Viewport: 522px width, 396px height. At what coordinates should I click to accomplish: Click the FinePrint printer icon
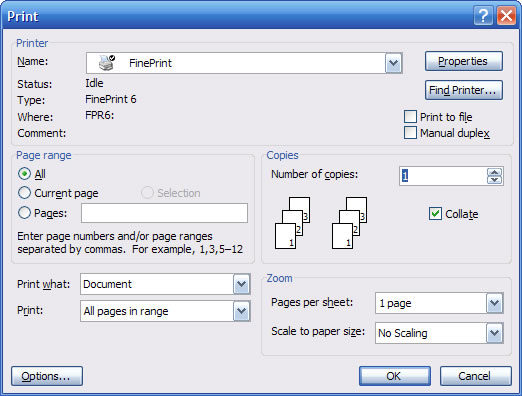(x=107, y=62)
